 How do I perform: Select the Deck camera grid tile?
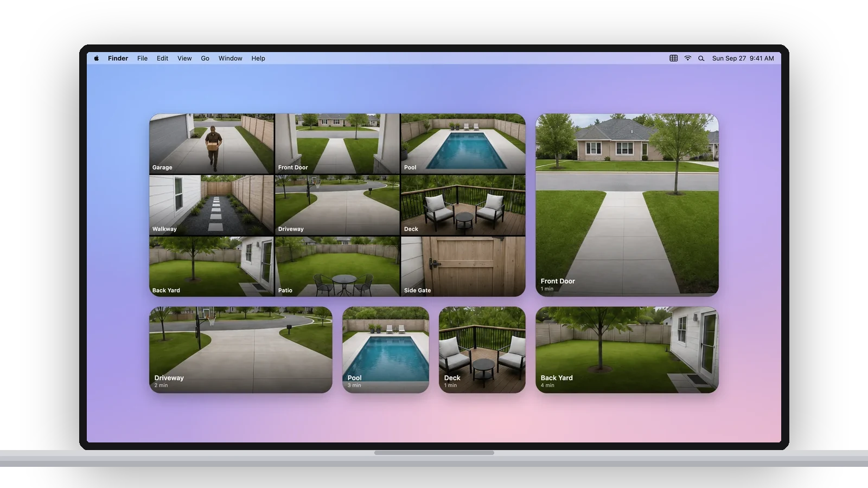tap(463, 205)
